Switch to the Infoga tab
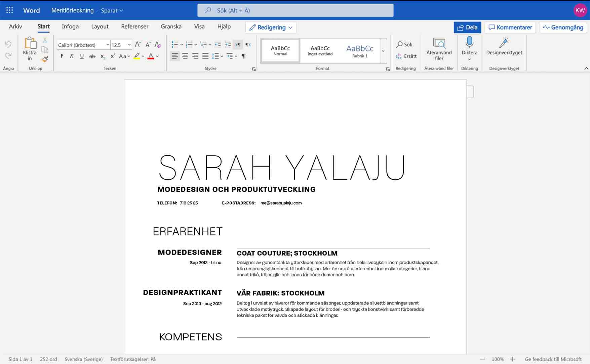 [70, 27]
